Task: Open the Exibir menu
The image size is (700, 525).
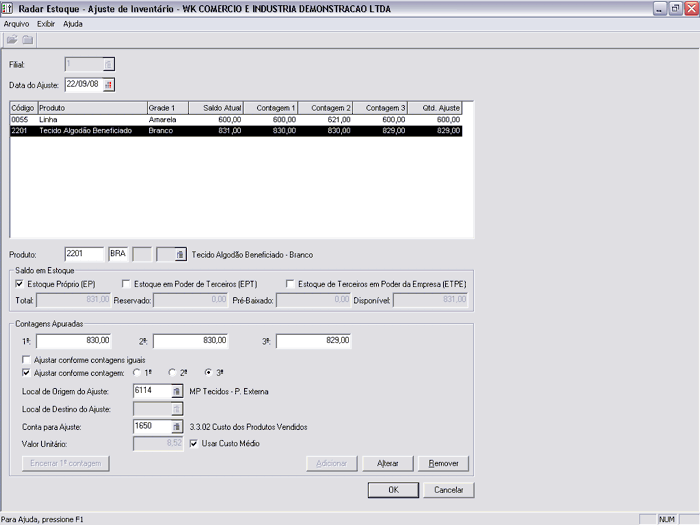Action: click(46, 23)
